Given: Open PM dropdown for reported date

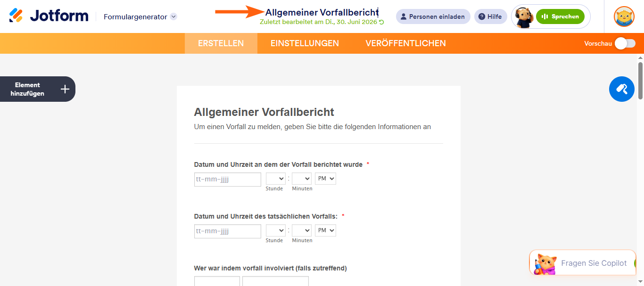Looking at the screenshot, I should 325,179.
